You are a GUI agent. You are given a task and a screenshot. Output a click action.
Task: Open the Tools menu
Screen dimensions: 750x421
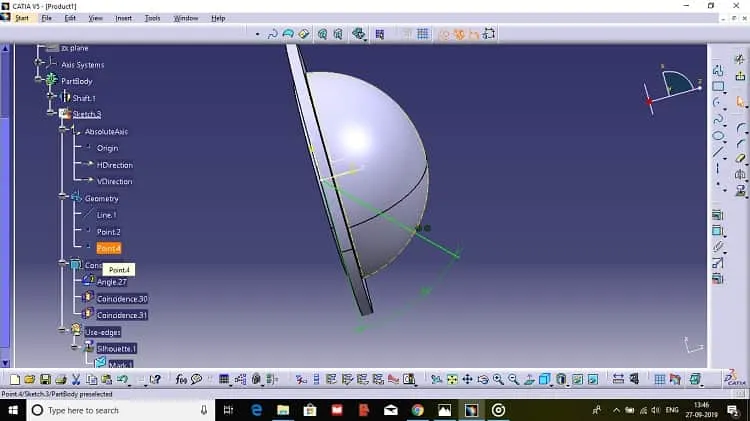point(153,18)
